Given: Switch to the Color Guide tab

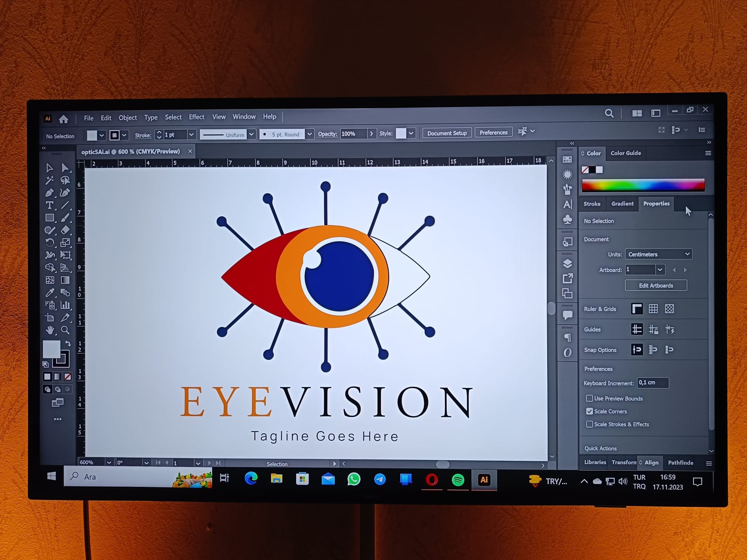Looking at the screenshot, I should [x=626, y=153].
